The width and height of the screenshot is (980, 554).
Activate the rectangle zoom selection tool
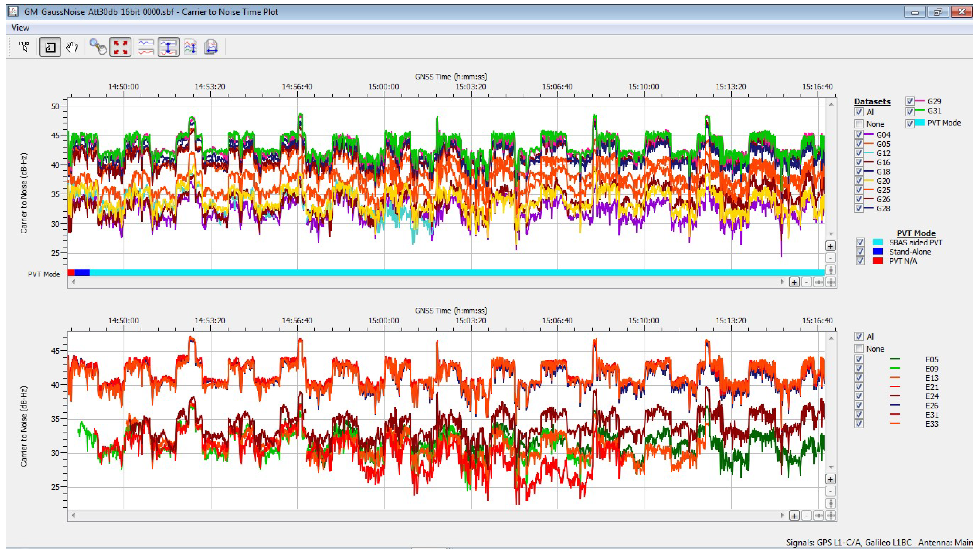(x=50, y=47)
